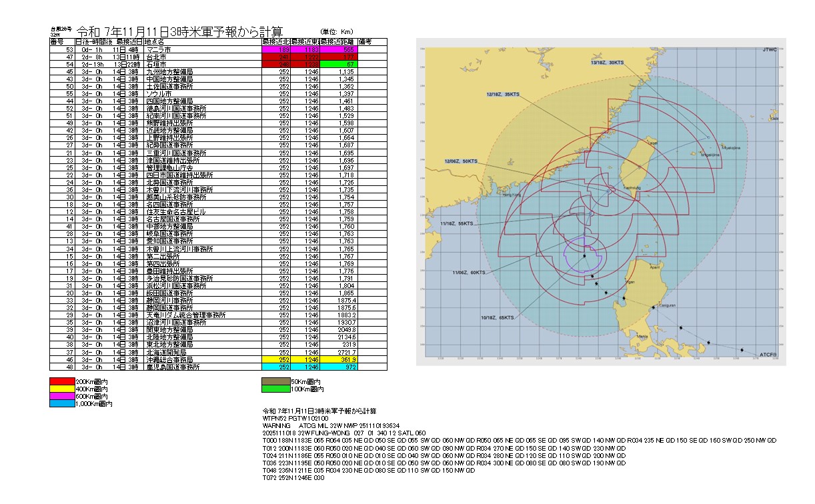The image size is (815, 504).
Task: Click the green 67 distance cell for 石垣市
Action: 339,64
